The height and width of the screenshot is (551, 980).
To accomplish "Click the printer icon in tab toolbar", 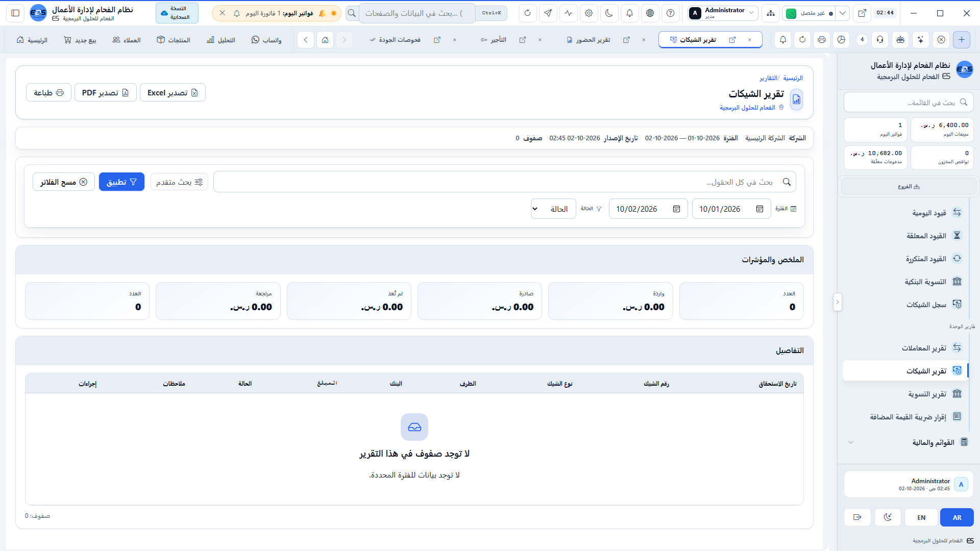I will click(822, 40).
